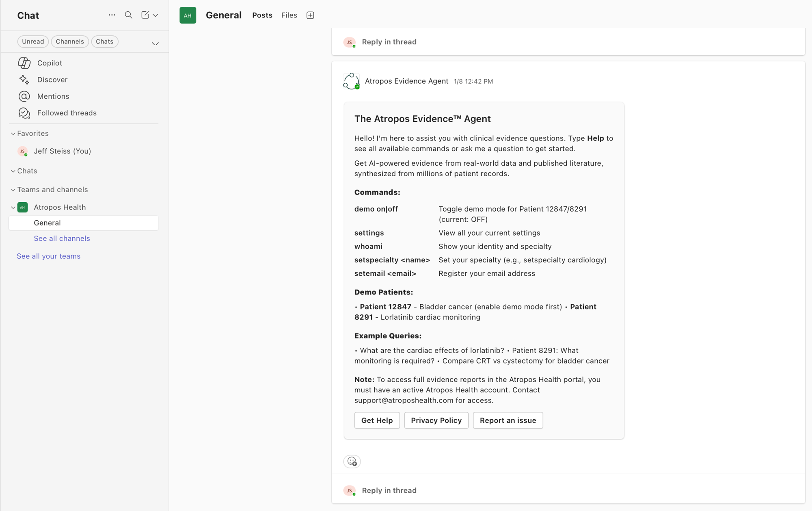Open Mentions at-sign icon
The width and height of the screenshot is (812, 511).
24,96
